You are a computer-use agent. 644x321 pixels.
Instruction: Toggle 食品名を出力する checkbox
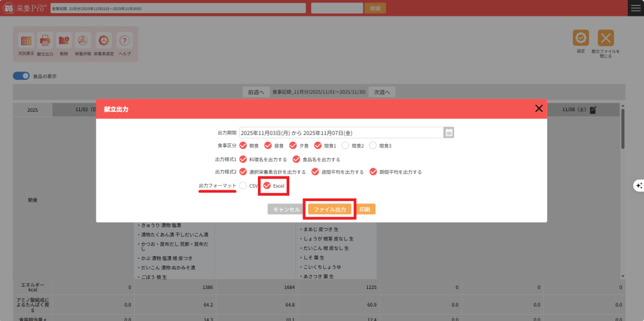[297, 159]
